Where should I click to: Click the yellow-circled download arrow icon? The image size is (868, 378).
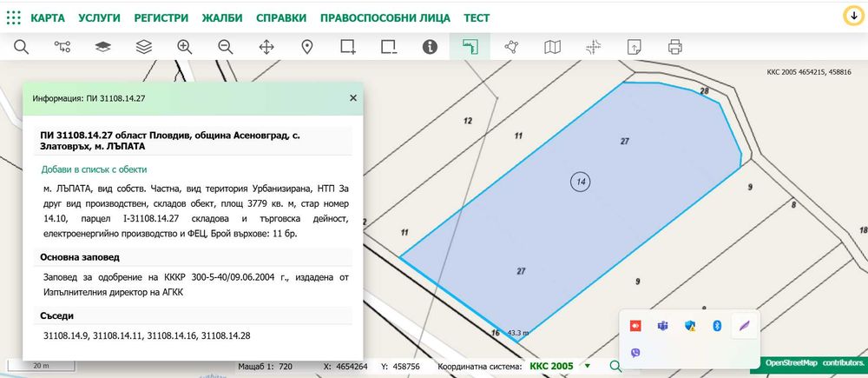pyautogui.click(x=853, y=16)
